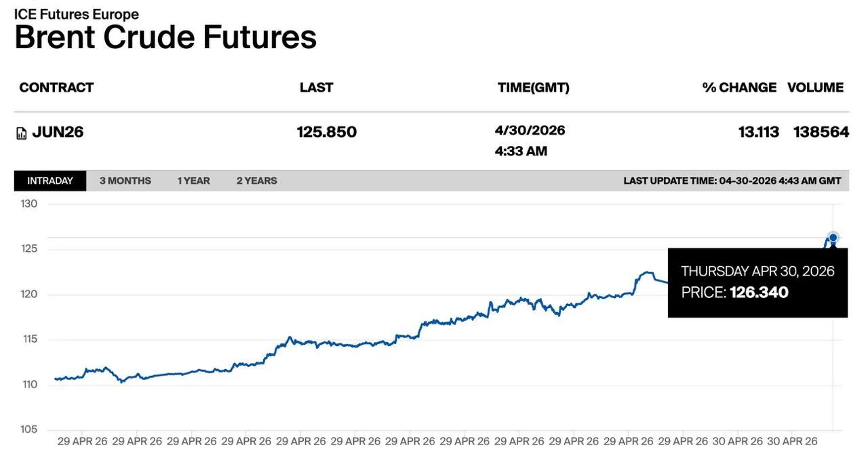Click the VOLUME column header
The height and width of the screenshot is (456, 868).
tap(815, 88)
